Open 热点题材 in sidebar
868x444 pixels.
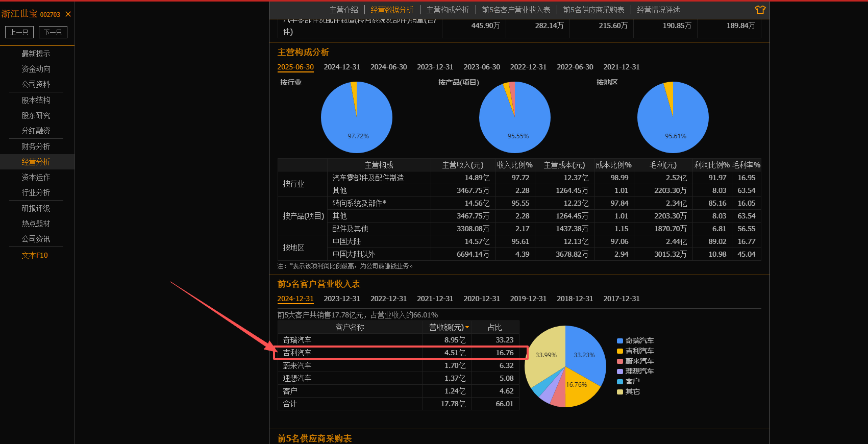tap(36, 224)
